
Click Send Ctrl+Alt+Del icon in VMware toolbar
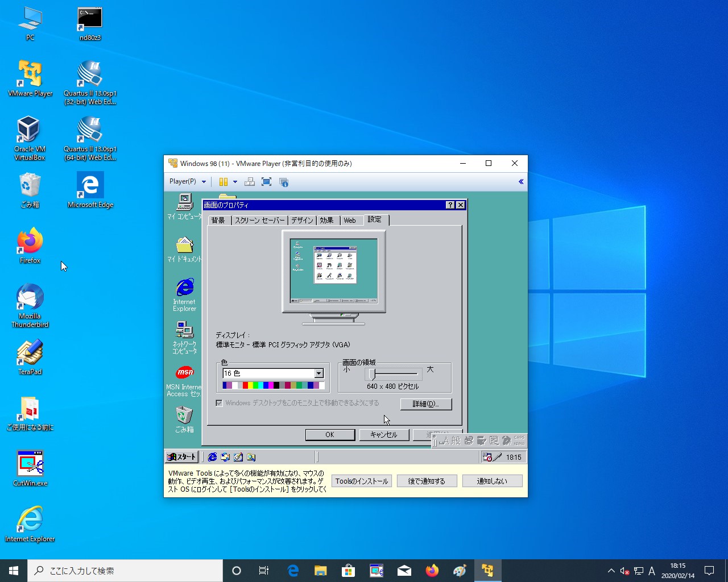pyautogui.click(x=249, y=182)
